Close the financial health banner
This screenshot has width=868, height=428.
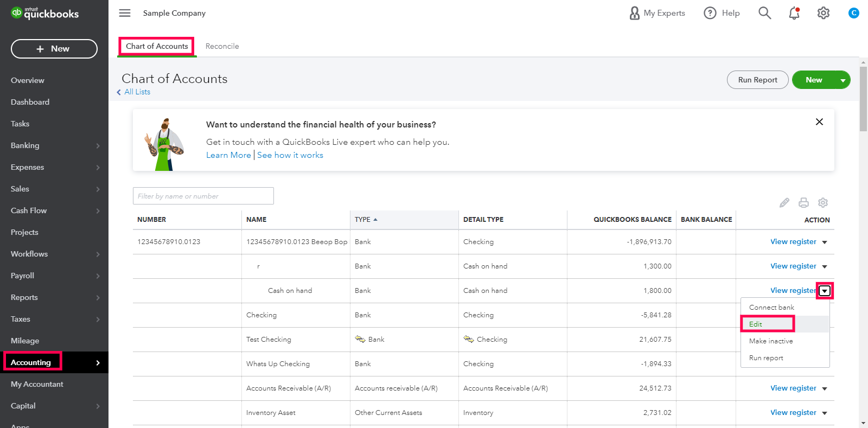tap(819, 122)
